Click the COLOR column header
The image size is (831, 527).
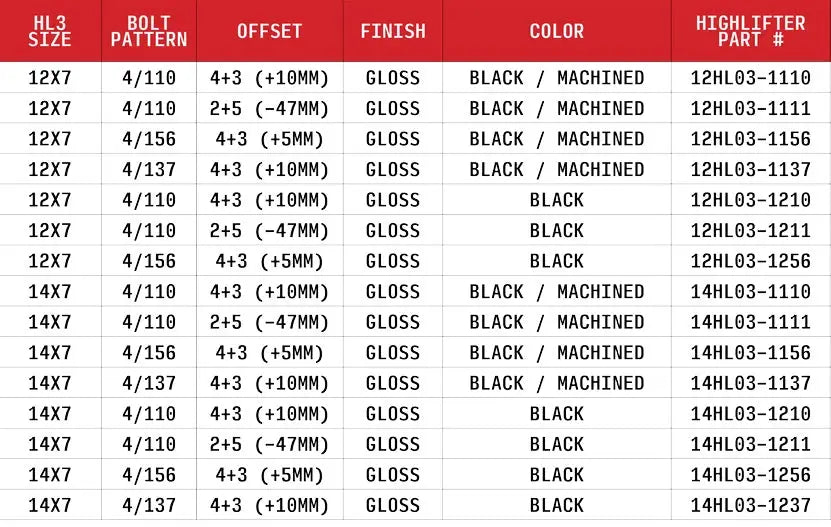[557, 31]
